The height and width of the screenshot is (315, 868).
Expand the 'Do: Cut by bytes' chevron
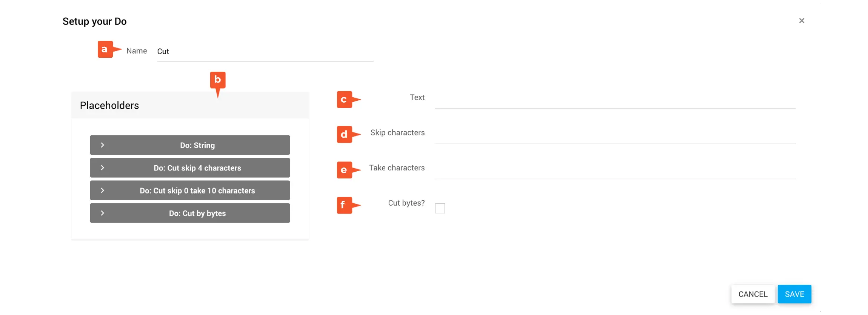(102, 213)
